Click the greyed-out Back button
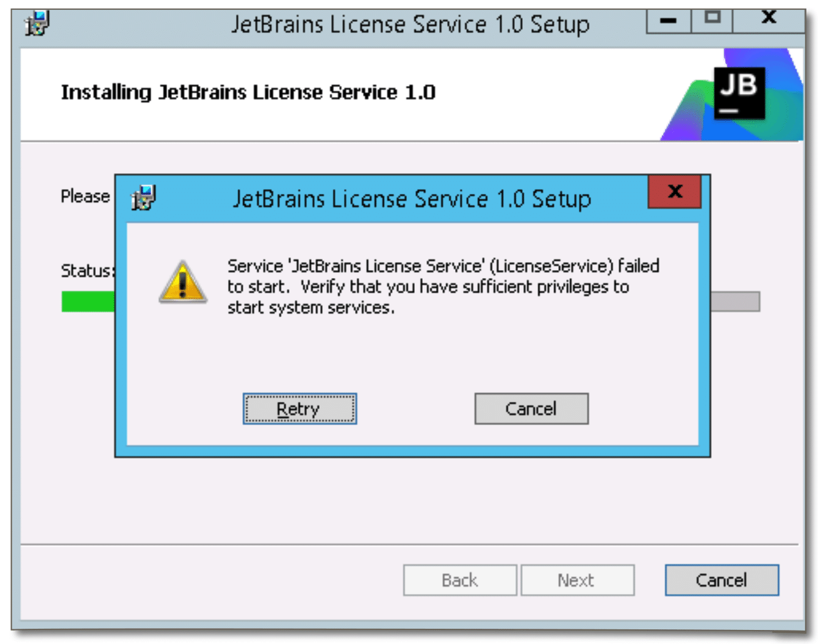 pos(460,580)
